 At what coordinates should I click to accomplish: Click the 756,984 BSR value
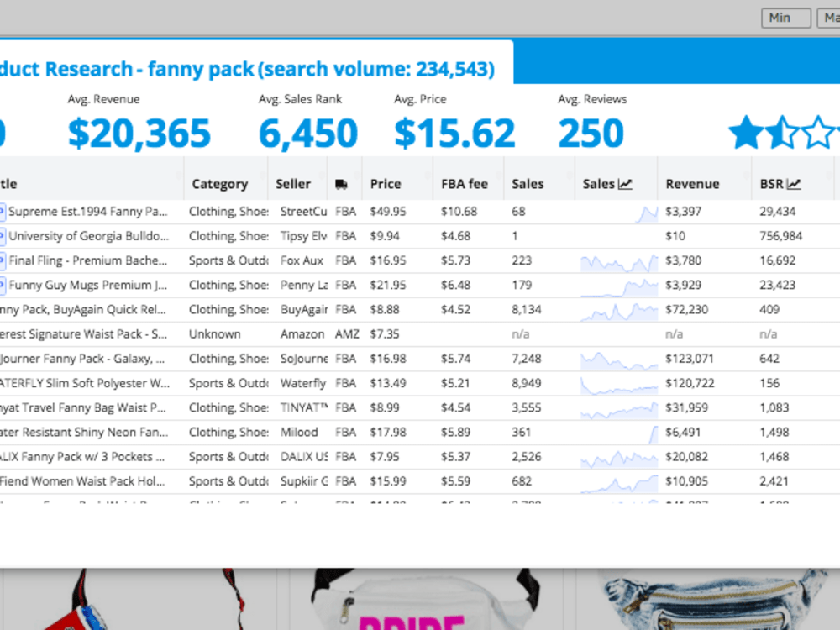click(x=780, y=236)
